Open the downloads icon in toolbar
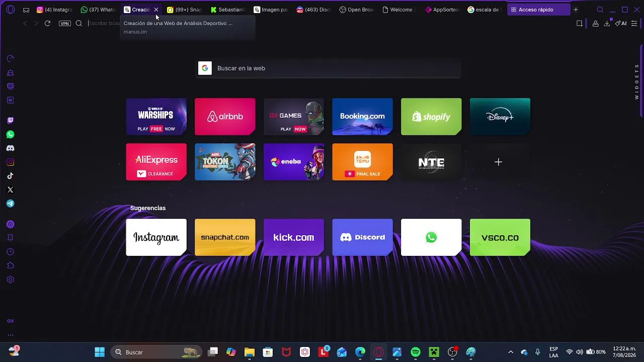Viewport: 644px width, 362px height. click(607, 23)
